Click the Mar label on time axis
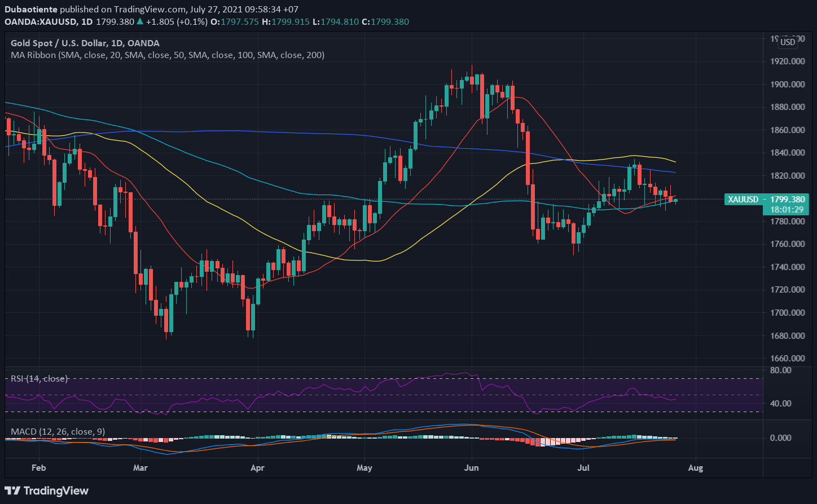Screen dimensions: 817x504 (x=140, y=468)
